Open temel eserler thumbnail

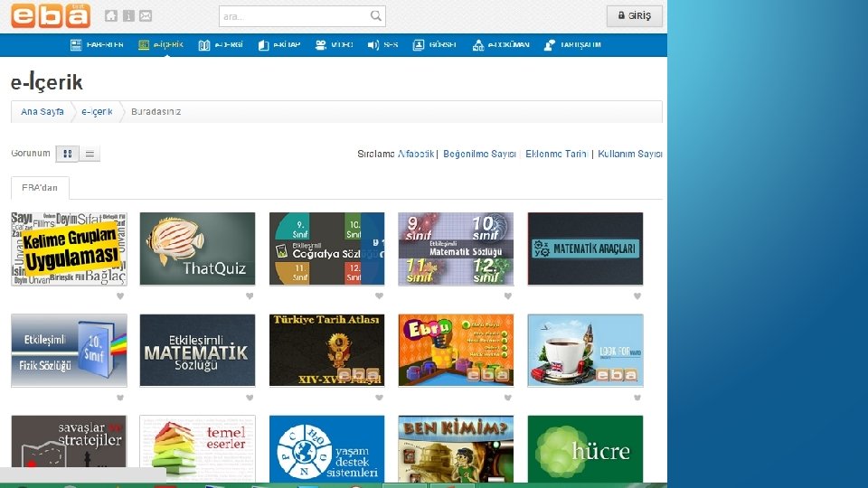click(198, 449)
